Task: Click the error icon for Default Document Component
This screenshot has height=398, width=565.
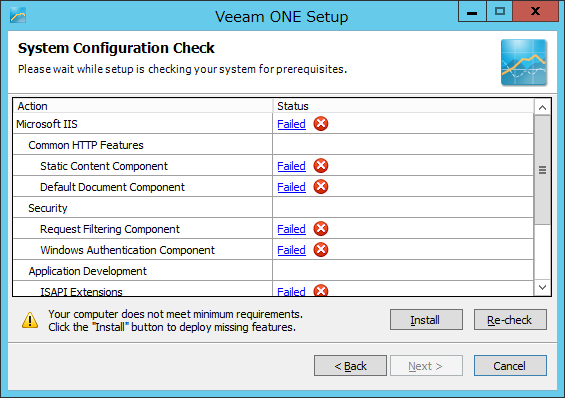Action: coord(320,187)
